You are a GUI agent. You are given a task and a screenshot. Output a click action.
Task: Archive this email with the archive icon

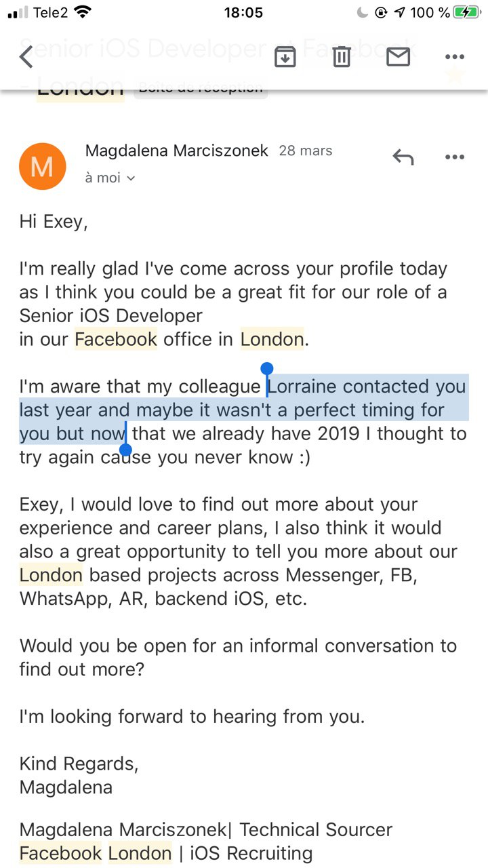(285, 58)
